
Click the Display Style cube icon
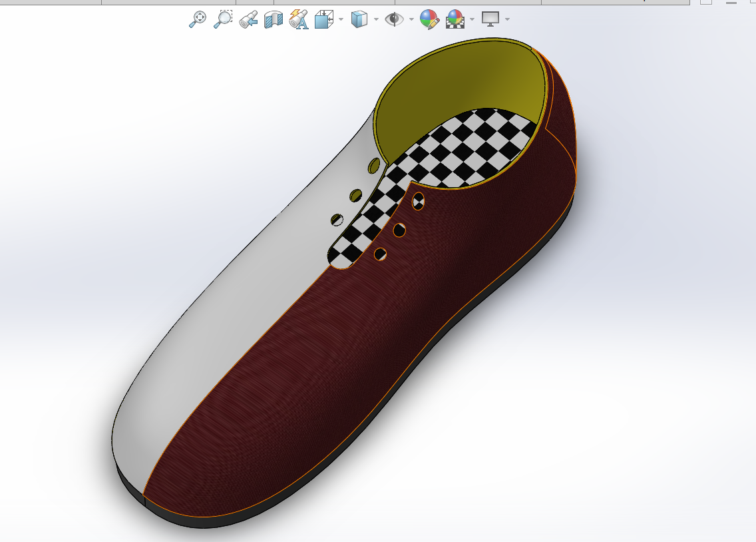(359, 20)
